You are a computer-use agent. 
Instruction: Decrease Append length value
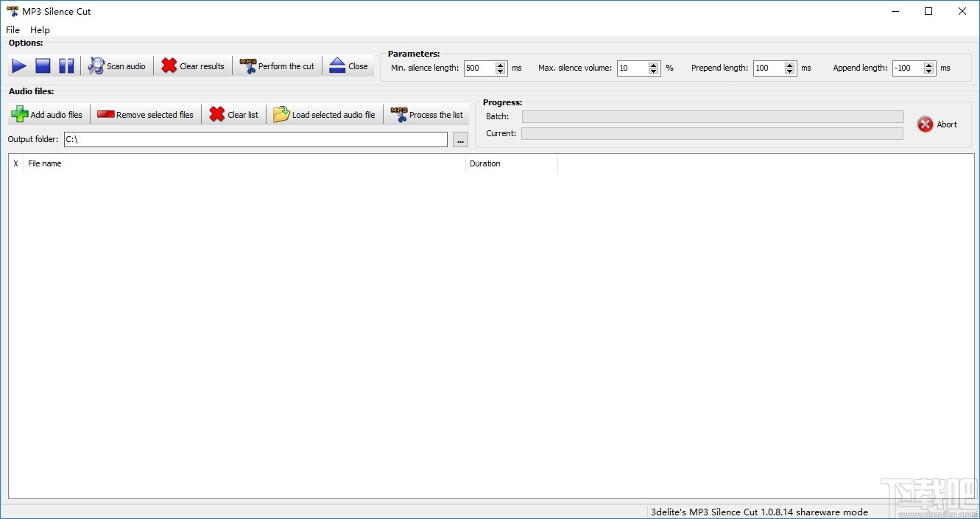click(x=930, y=71)
